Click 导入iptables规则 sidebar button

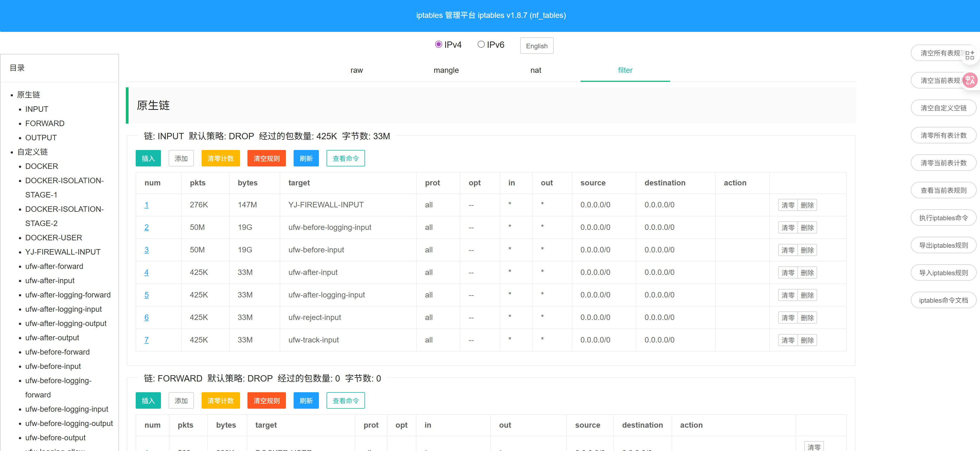[x=943, y=272]
